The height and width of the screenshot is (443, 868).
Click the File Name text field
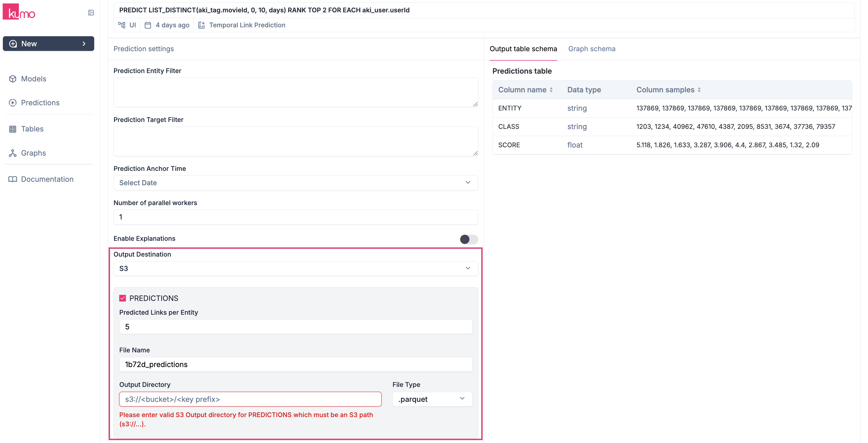pos(295,364)
